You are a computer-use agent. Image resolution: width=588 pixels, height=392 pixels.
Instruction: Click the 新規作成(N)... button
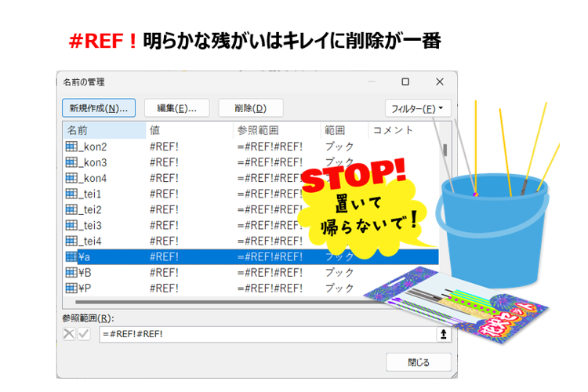tap(99, 108)
